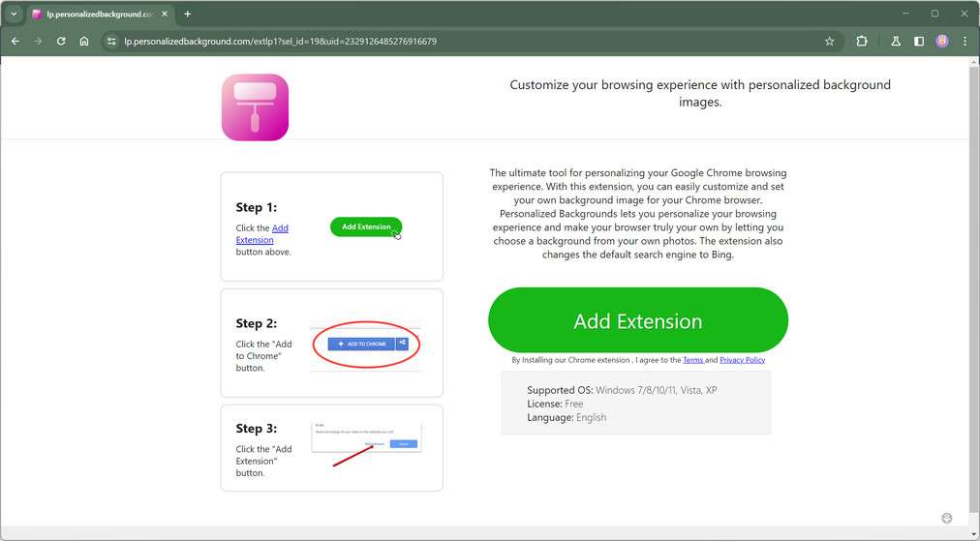Open the tab search dropdown arrow
Image resolution: width=980 pixels, height=541 pixels.
[14, 14]
